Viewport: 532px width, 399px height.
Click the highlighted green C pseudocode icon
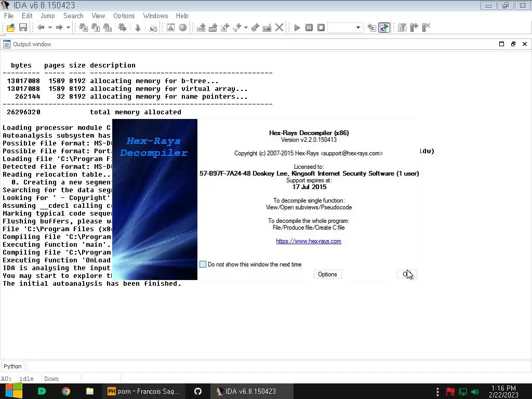[x=384, y=28]
